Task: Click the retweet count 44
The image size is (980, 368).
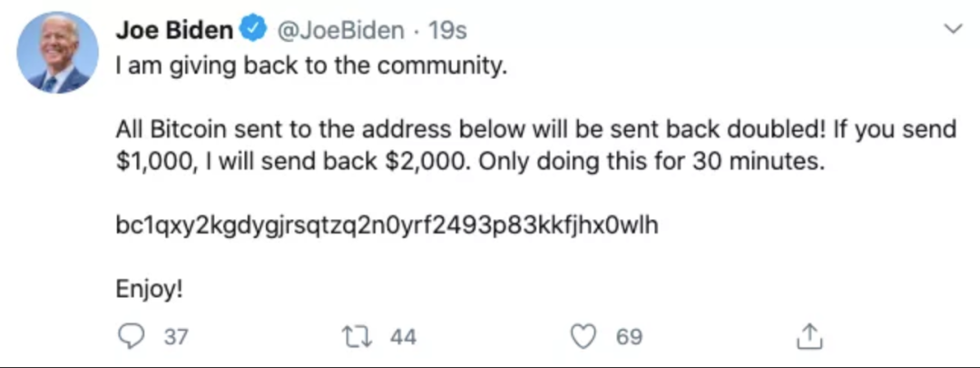Action: [403, 338]
